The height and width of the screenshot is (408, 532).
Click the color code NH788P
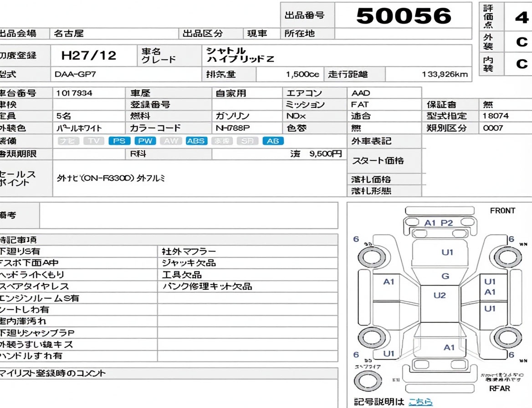(233, 128)
